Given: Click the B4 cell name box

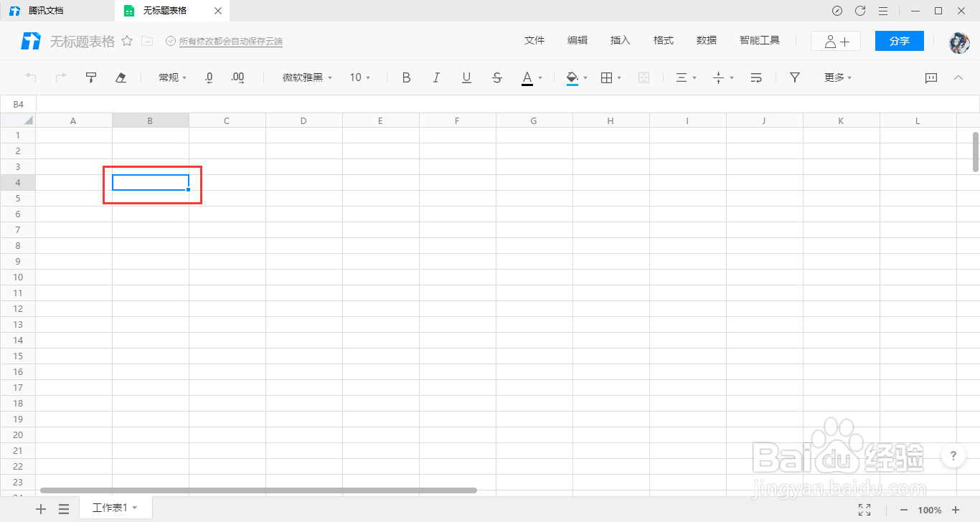Looking at the screenshot, I should [18, 105].
